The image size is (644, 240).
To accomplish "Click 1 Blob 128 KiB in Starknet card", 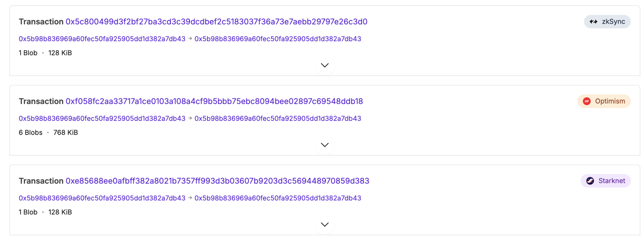I will pyautogui.click(x=45, y=212).
